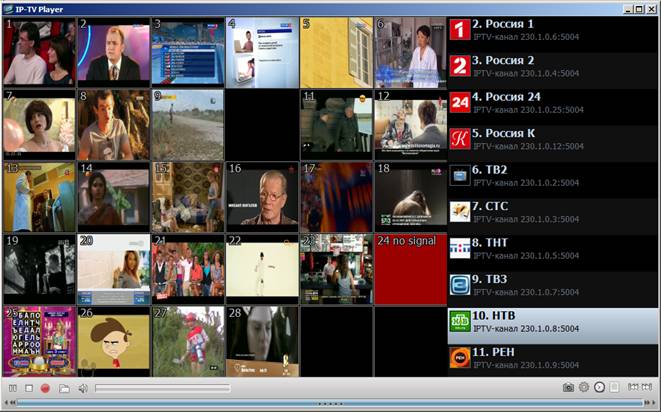661x412 pixels.
Task: Open channel preview tile 26
Action: coord(114,341)
